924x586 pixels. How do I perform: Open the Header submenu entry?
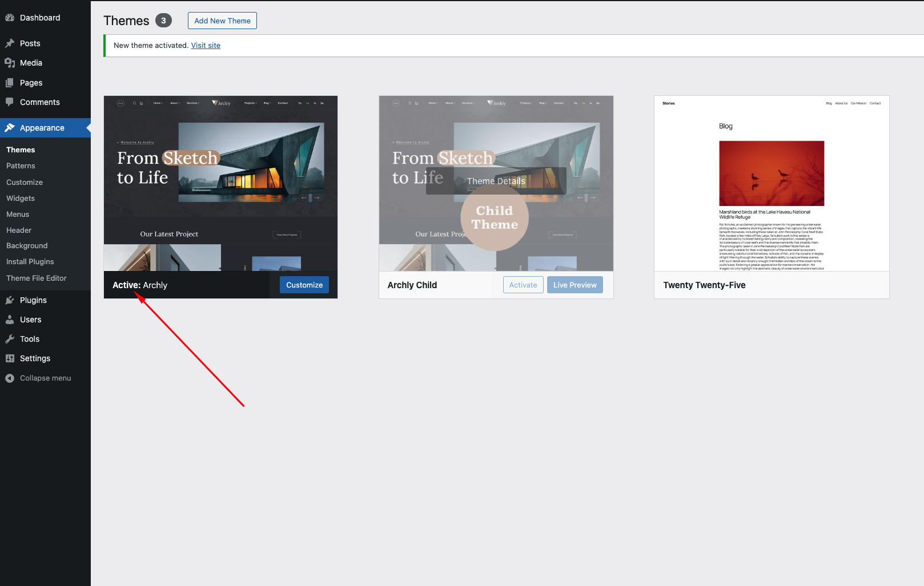(x=19, y=230)
